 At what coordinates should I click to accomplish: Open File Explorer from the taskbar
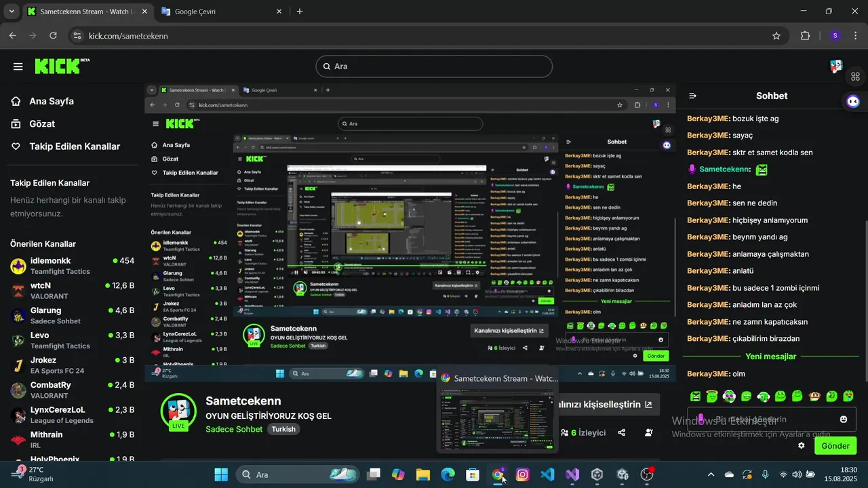pos(423,474)
